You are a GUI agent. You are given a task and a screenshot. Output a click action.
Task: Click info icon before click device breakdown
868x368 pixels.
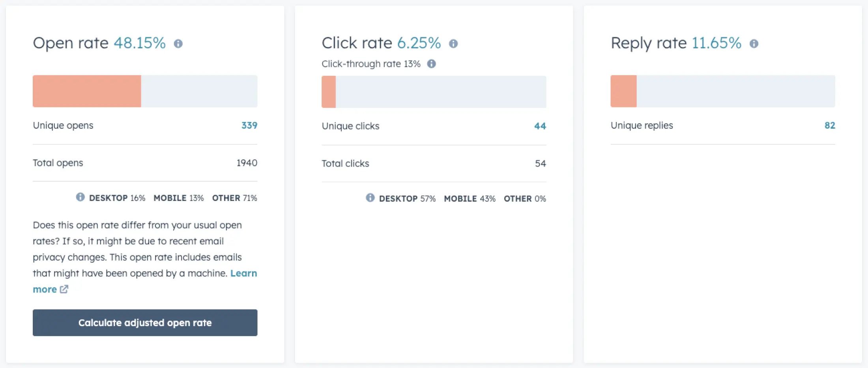pos(370,198)
